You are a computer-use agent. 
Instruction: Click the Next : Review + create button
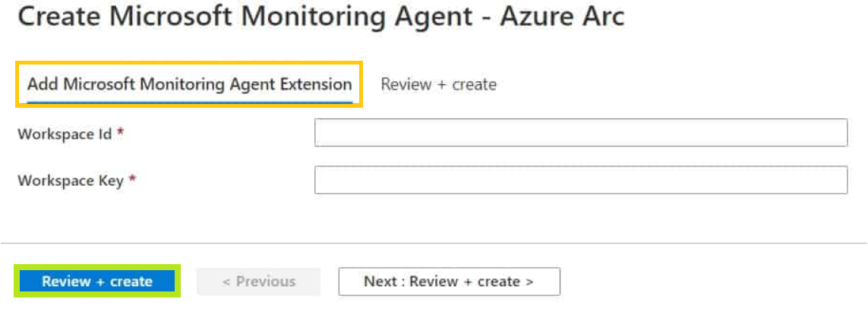coord(449,282)
